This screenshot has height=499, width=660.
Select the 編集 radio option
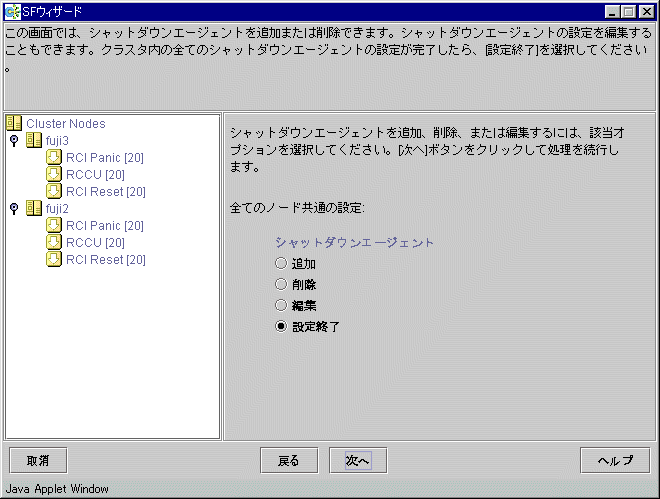pos(281,305)
